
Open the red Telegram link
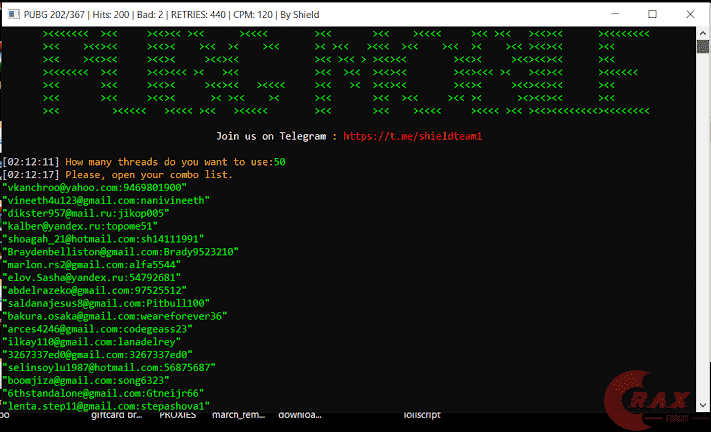click(412, 136)
